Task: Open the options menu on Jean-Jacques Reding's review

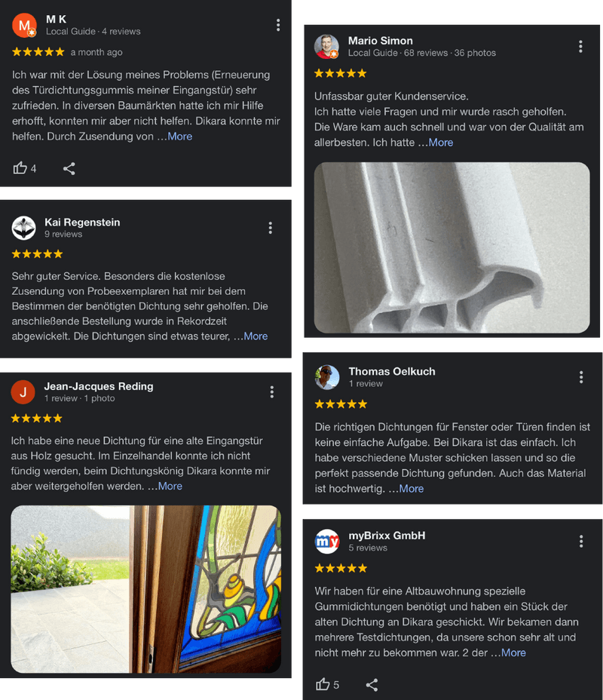Action: coord(271,392)
